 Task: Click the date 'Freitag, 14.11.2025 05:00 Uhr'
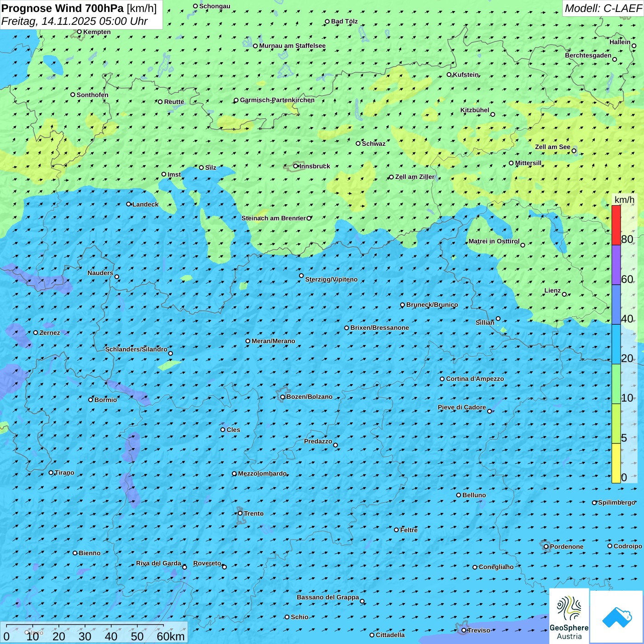pyautogui.click(x=75, y=21)
